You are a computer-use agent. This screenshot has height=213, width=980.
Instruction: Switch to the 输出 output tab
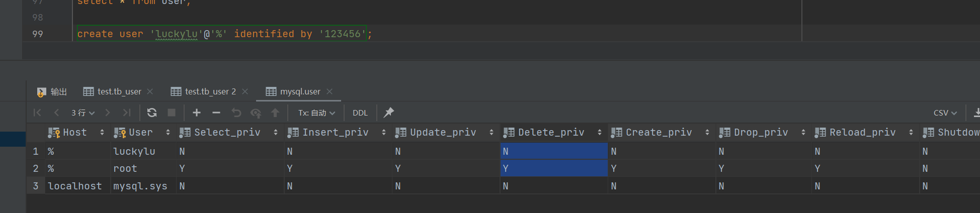pyautogui.click(x=52, y=91)
